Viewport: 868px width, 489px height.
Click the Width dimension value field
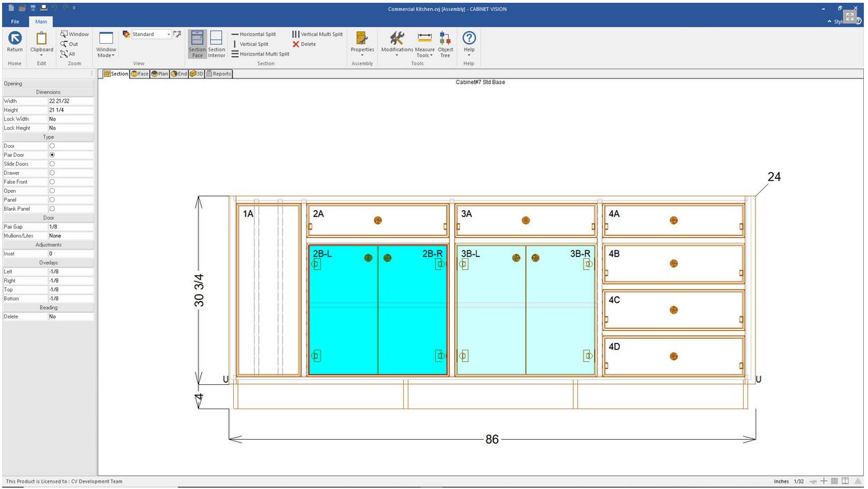coord(70,101)
